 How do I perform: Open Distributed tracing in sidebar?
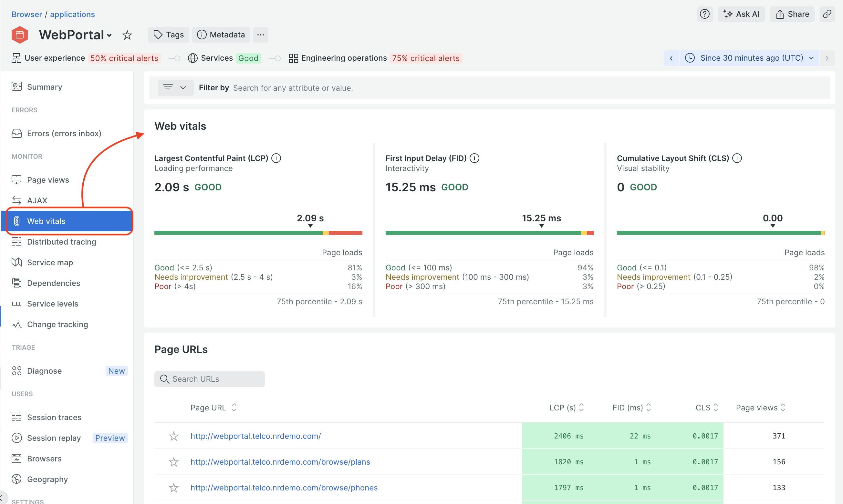point(61,241)
